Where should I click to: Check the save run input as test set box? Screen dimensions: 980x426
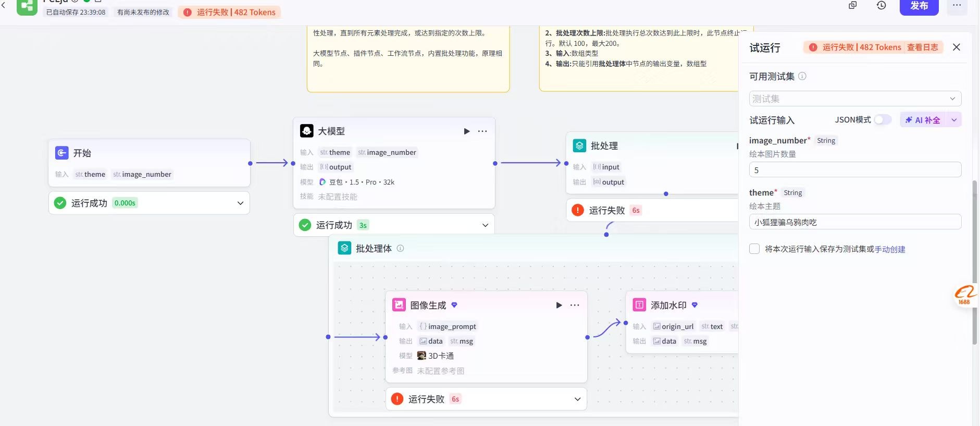[x=754, y=249]
